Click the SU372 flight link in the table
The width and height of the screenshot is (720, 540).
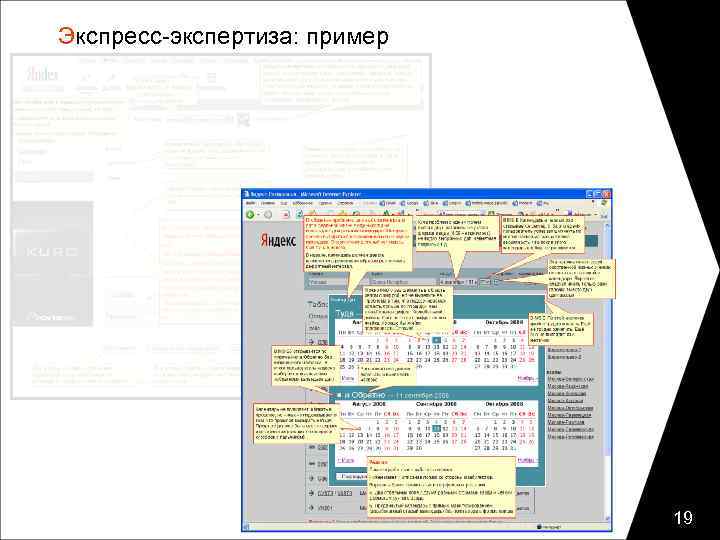pyautogui.click(x=326, y=493)
